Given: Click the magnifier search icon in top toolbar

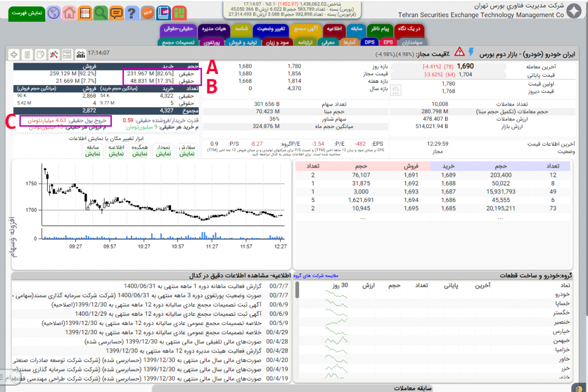Looking at the screenshot, I should tap(100, 12).
